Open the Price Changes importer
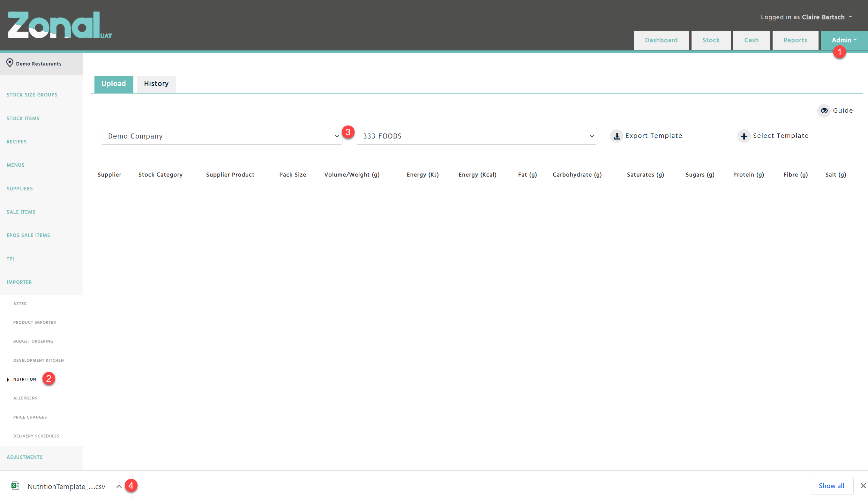The width and height of the screenshot is (868, 499). pyautogui.click(x=30, y=418)
